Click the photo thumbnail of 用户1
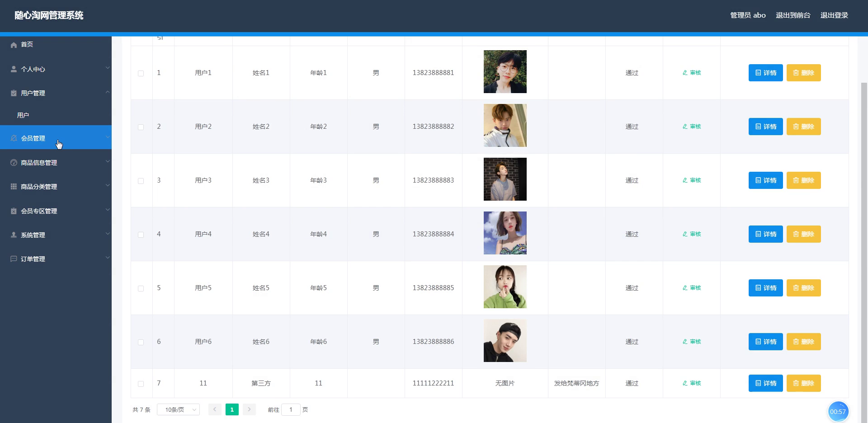 (x=505, y=72)
